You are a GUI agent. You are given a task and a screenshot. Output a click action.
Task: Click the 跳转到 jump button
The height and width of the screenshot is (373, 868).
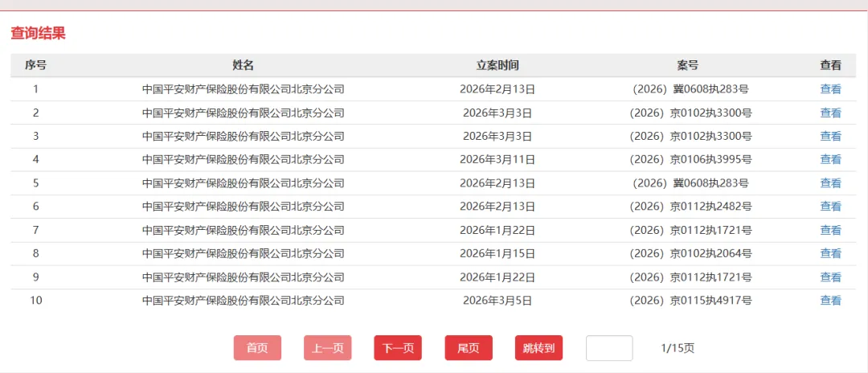538,348
